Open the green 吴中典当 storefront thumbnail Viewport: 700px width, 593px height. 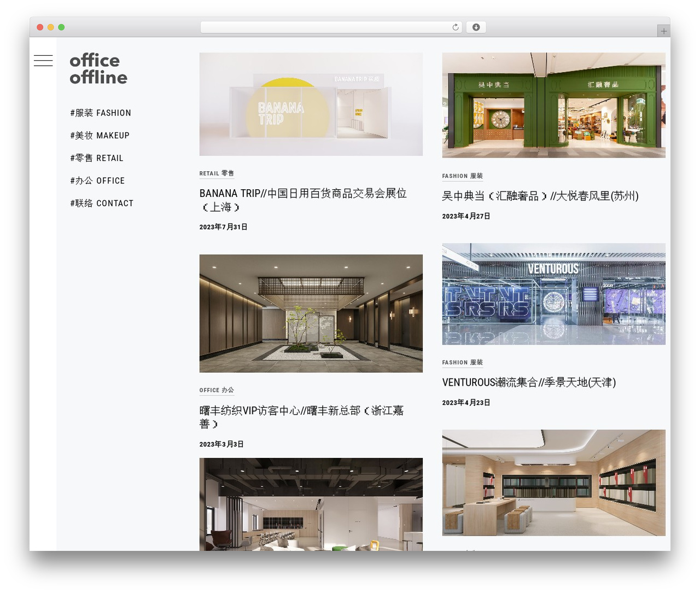click(x=554, y=105)
